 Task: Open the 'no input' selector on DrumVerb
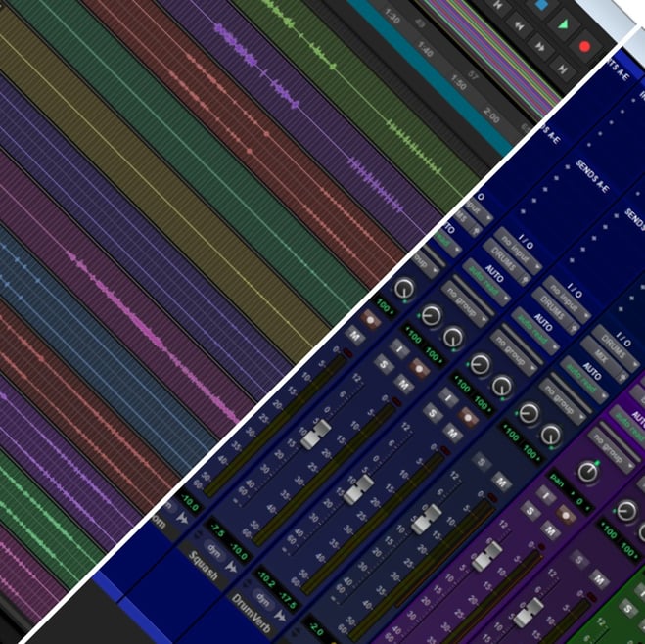(x=567, y=299)
